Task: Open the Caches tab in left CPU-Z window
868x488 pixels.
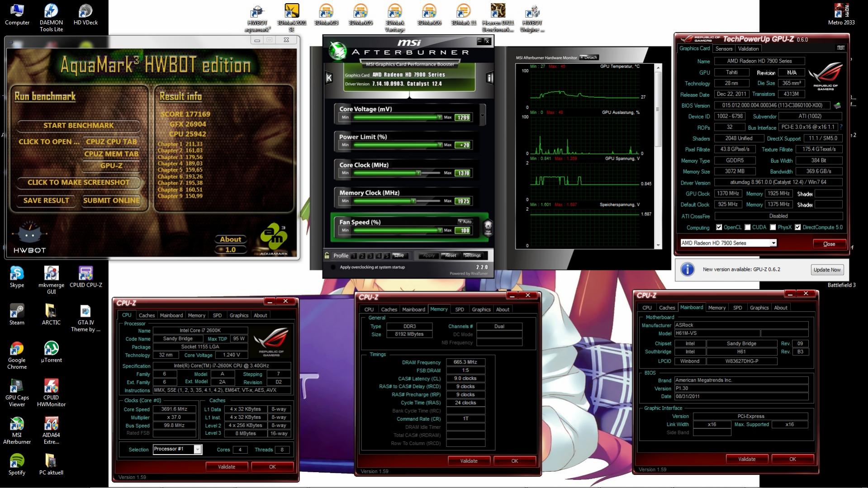Action: point(147,315)
